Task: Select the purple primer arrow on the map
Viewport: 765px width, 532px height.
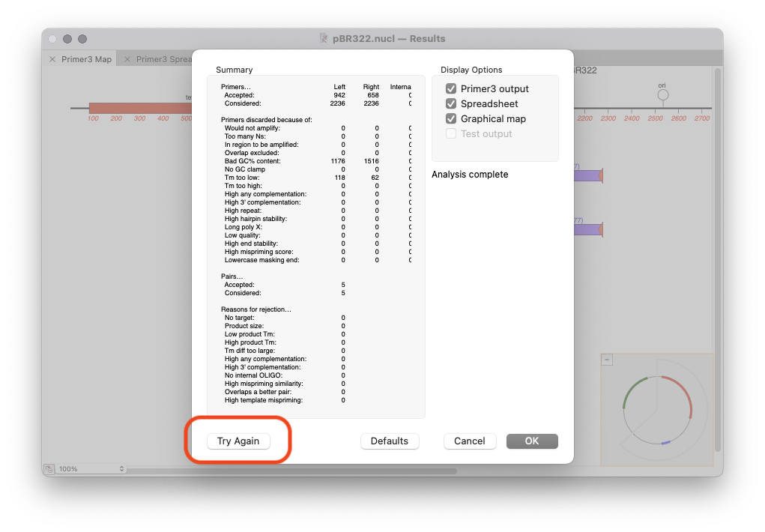Action: click(587, 175)
